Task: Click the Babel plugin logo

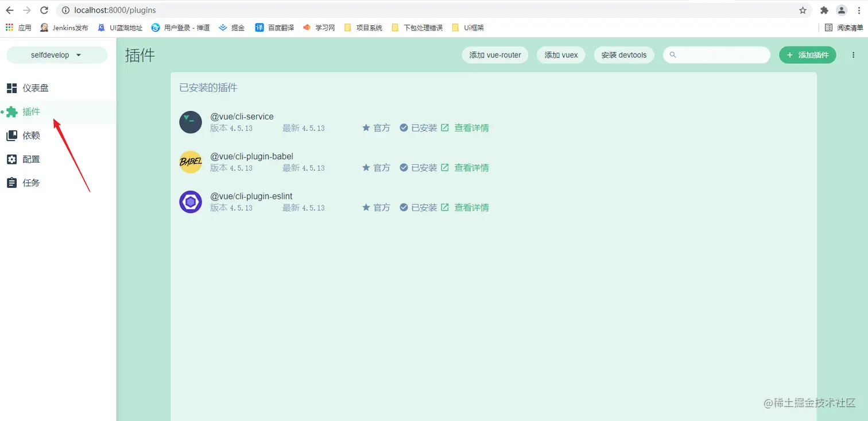Action: pyautogui.click(x=191, y=162)
